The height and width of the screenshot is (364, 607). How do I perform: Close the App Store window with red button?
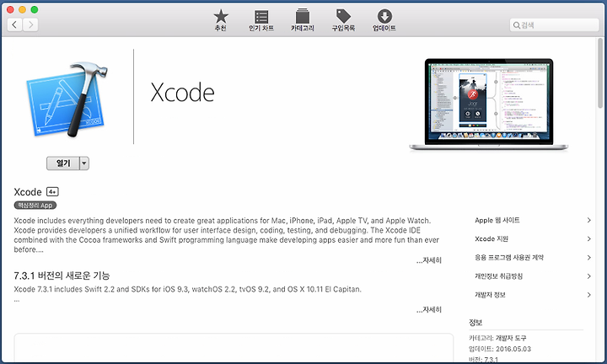pyautogui.click(x=10, y=9)
